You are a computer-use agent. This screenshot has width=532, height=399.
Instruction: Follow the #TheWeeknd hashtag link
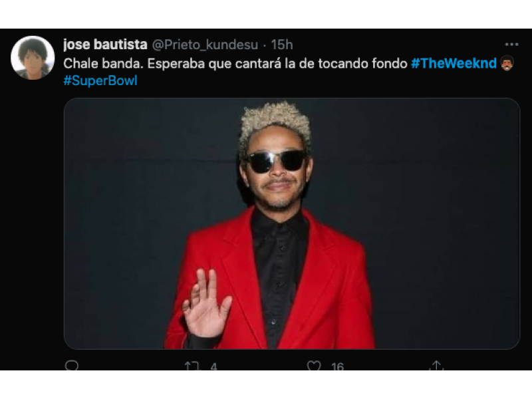[454, 63]
